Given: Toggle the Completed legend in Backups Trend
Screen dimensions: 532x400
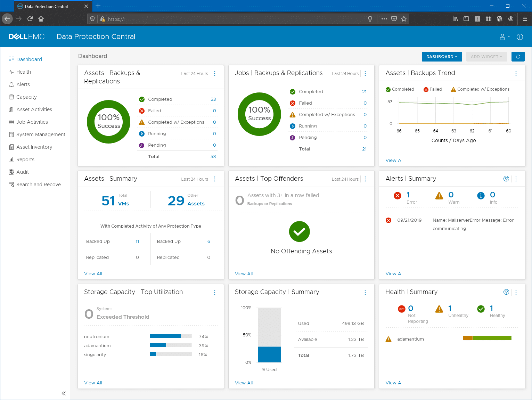Looking at the screenshot, I should pos(400,89).
